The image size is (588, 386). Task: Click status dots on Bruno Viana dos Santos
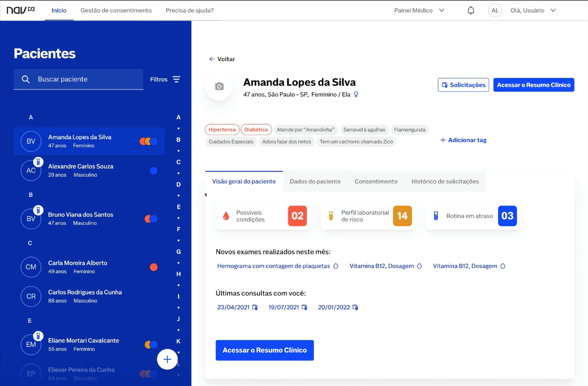tap(151, 219)
